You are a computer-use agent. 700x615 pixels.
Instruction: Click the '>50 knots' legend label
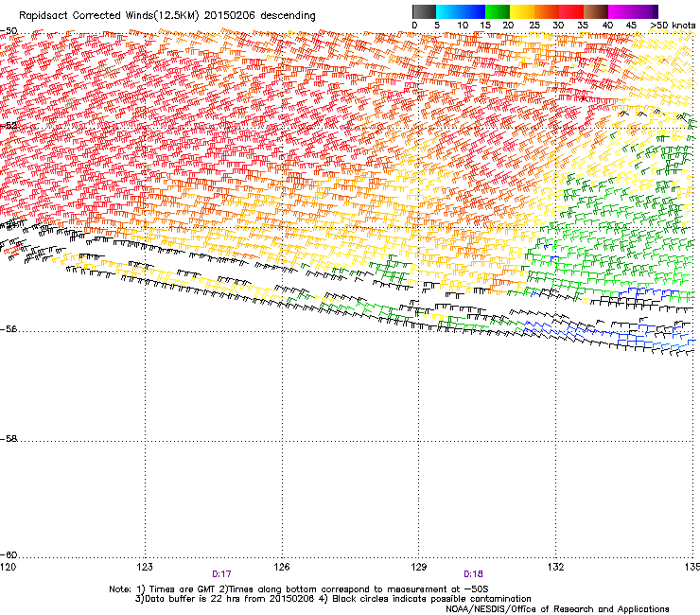pyautogui.click(x=673, y=25)
